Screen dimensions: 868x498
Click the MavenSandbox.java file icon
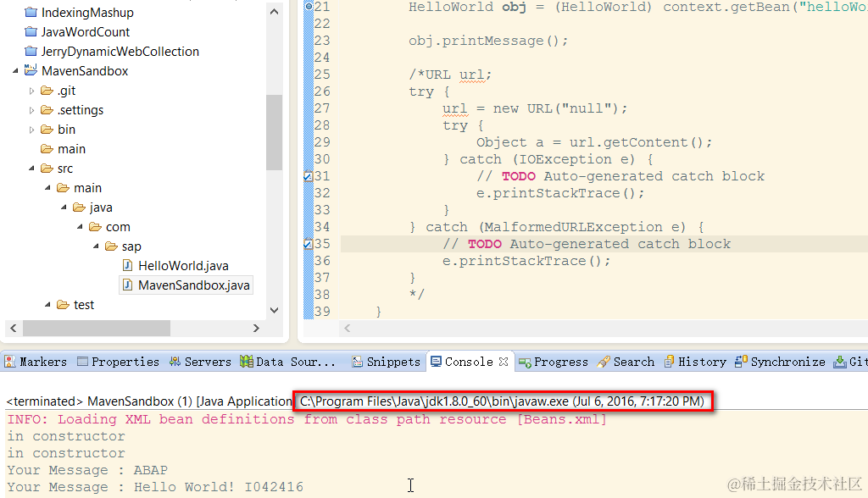pyautogui.click(x=127, y=285)
